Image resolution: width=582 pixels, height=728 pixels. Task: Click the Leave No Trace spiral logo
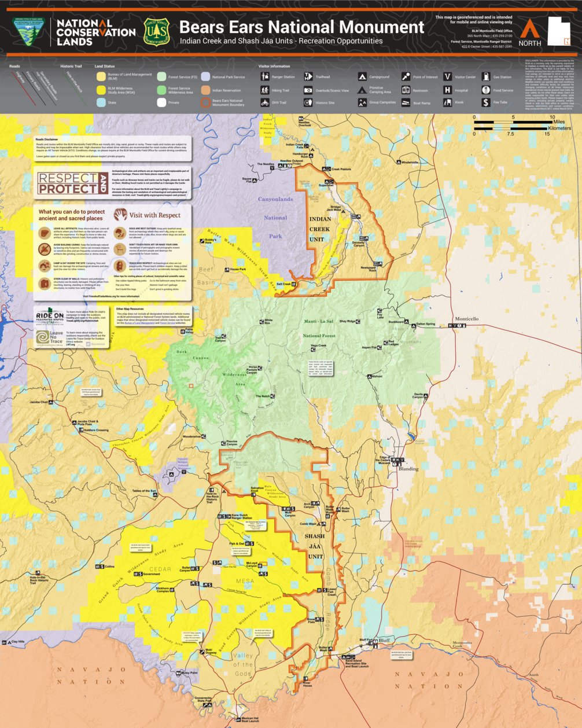pyautogui.click(x=42, y=336)
